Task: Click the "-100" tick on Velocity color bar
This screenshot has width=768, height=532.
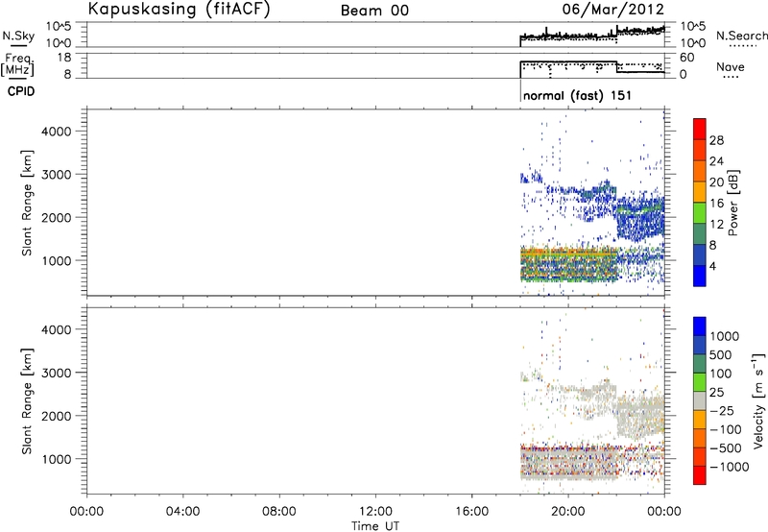Action: click(x=726, y=429)
